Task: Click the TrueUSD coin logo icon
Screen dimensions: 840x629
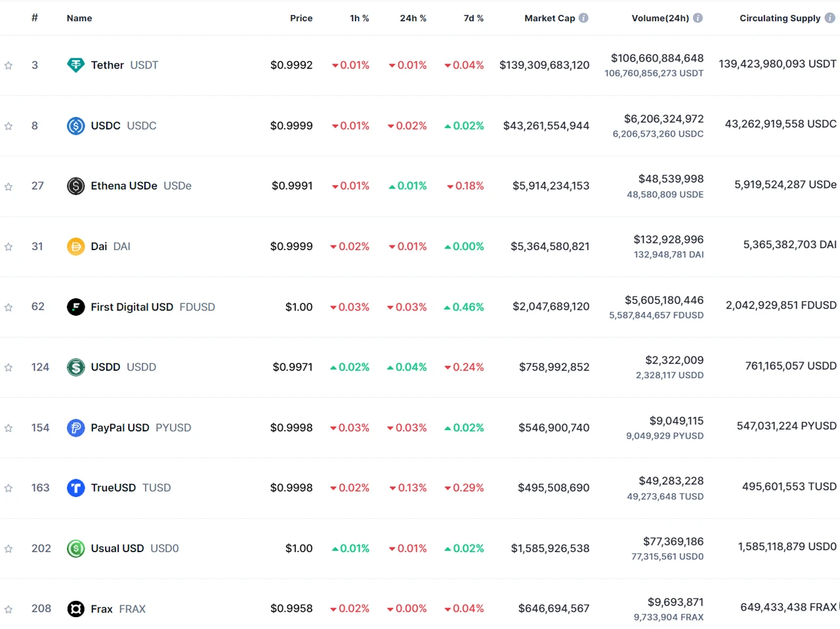Action: pyautogui.click(x=76, y=488)
